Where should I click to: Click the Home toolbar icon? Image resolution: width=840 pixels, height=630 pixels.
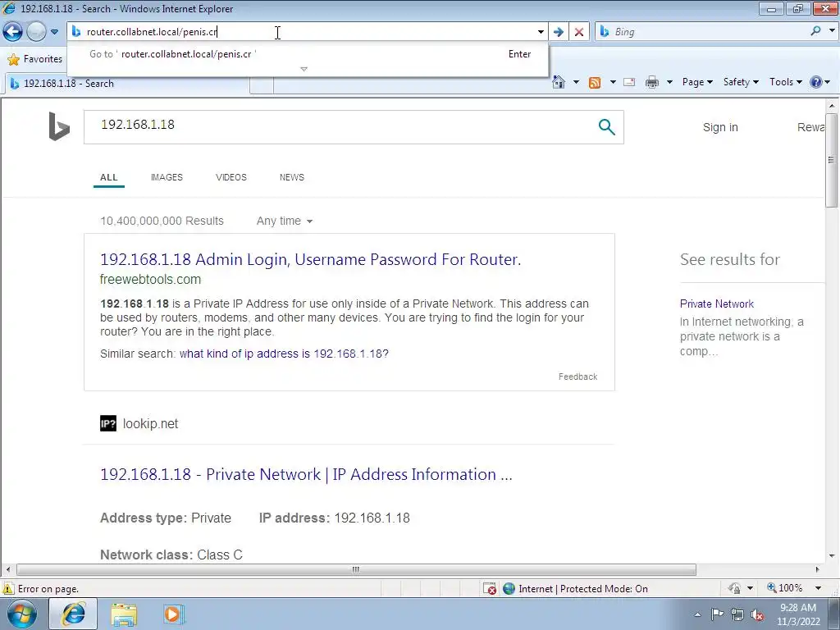pos(559,82)
